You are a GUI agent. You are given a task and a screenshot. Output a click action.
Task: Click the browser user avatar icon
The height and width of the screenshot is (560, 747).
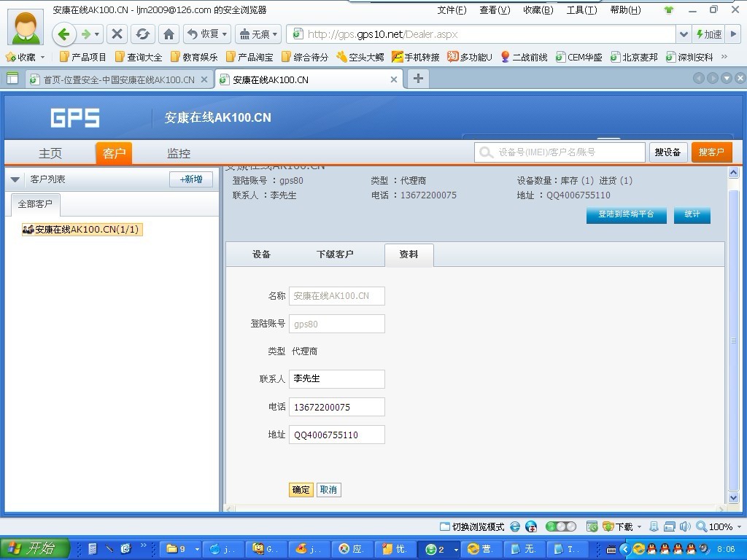pos(26,27)
